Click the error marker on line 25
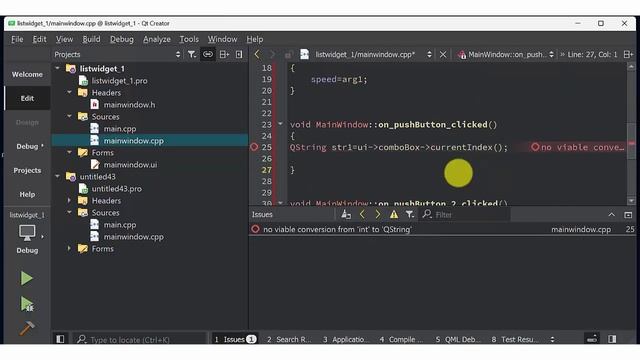This screenshot has height=360, width=640. tap(254, 147)
